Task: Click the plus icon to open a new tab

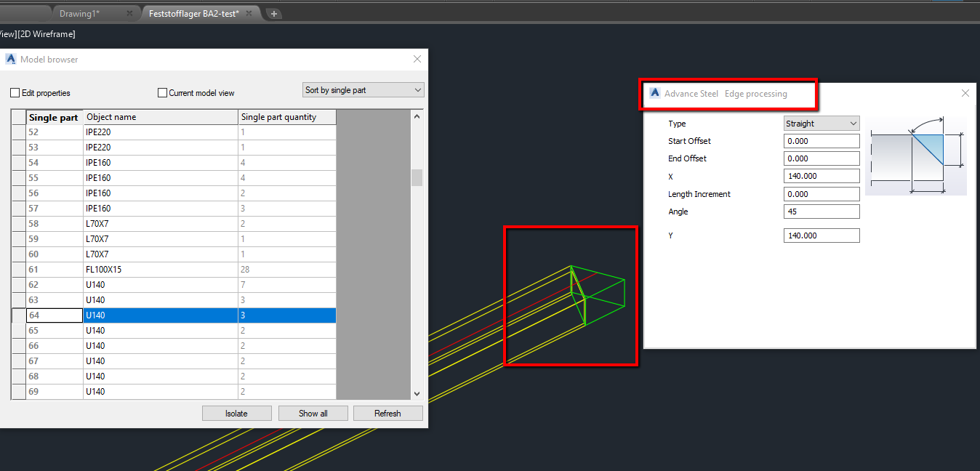Action: 273,13
